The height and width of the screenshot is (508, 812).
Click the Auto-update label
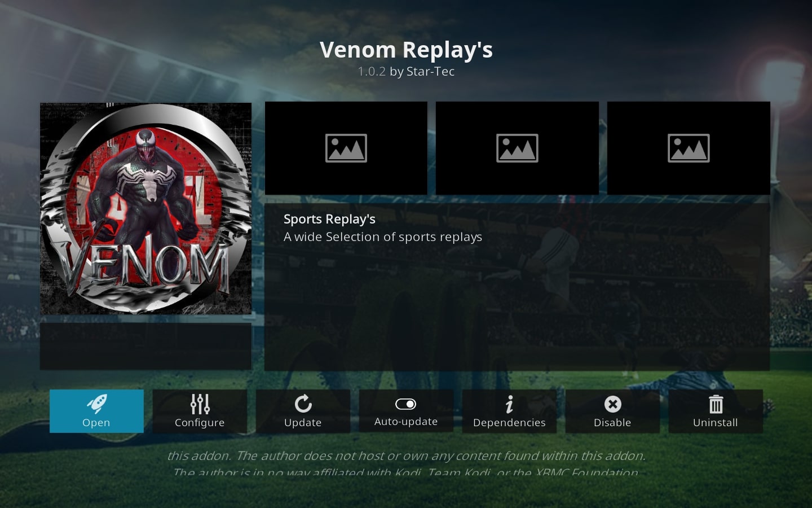pos(406,422)
